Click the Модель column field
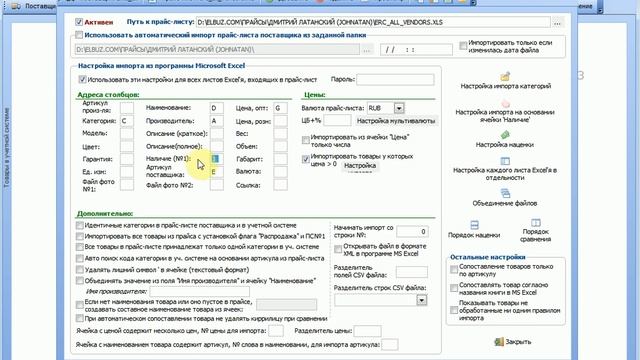The image size is (640, 360). pyautogui.click(x=127, y=133)
